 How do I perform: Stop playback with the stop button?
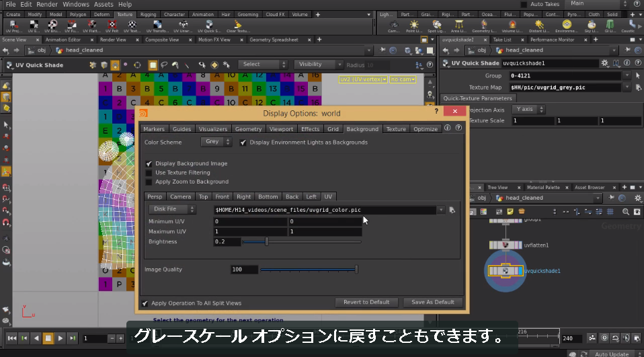tap(48, 338)
